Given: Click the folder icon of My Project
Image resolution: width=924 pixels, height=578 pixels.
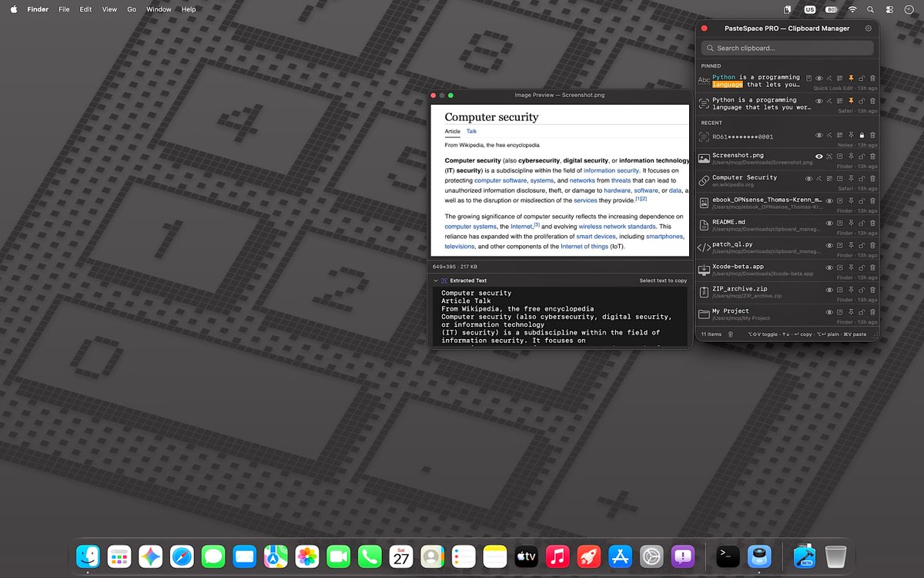Looking at the screenshot, I should pyautogui.click(x=704, y=315).
